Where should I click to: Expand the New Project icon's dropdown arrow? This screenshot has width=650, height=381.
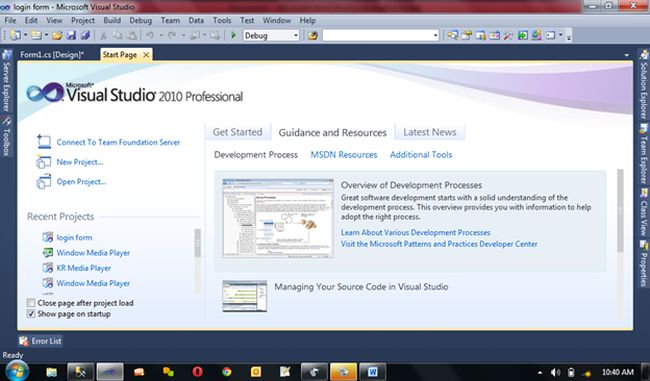25,36
